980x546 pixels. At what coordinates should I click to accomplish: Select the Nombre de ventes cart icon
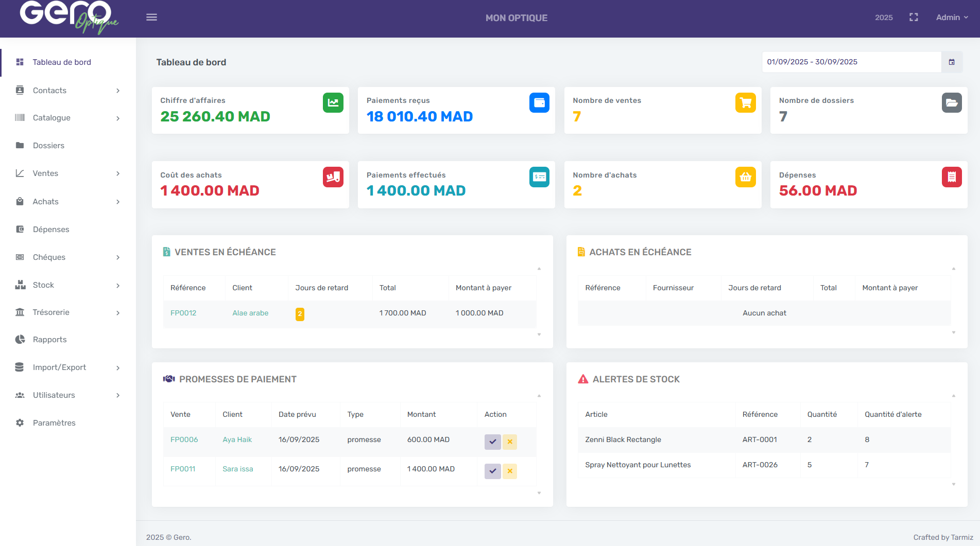(x=745, y=102)
